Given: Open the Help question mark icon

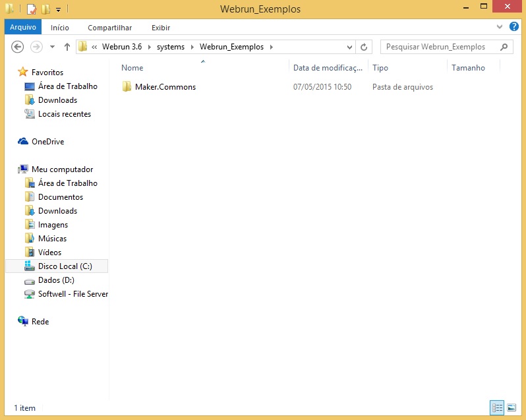Looking at the screenshot, I should 514,27.
